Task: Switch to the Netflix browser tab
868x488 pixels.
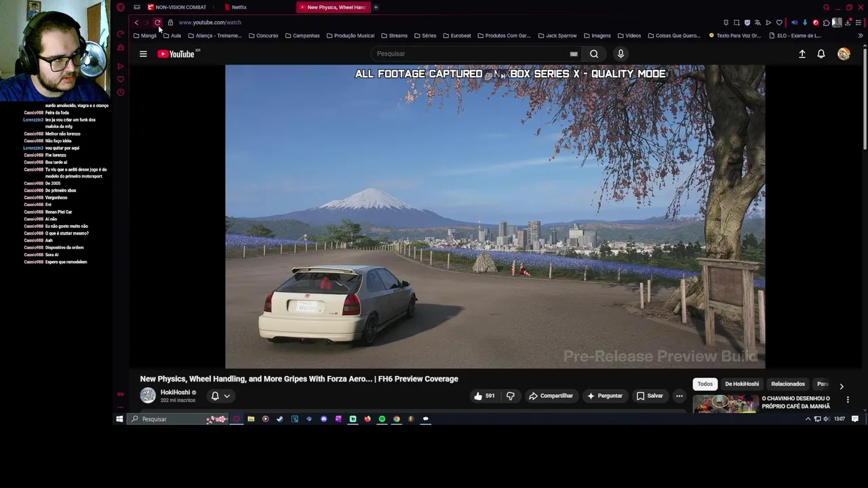Action: click(x=237, y=7)
